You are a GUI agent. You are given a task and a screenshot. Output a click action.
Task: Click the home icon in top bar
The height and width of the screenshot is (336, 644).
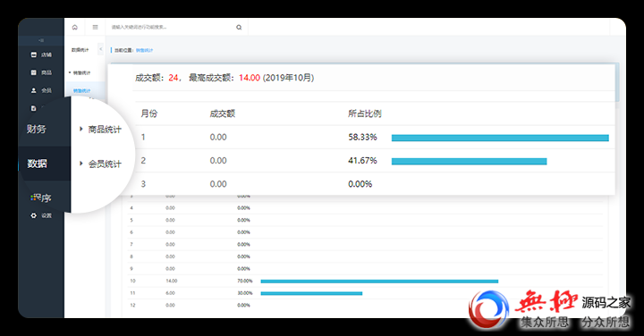coord(75,28)
